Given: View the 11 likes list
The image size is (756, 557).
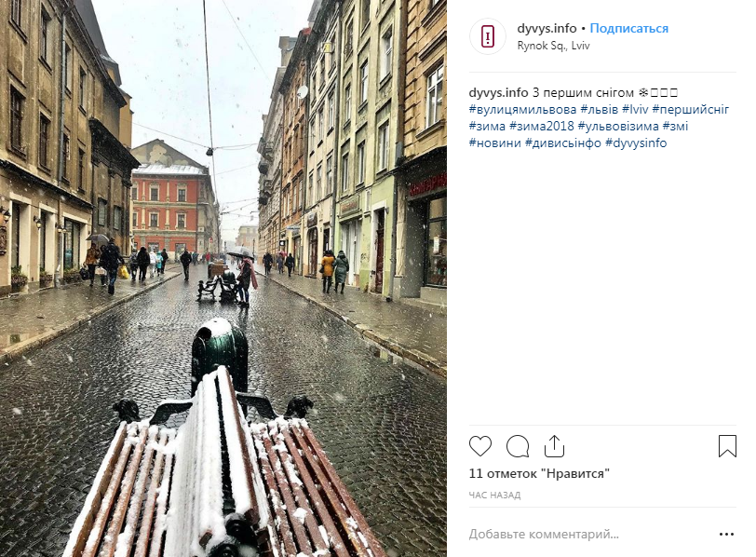Looking at the screenshot, I should 539,473.
